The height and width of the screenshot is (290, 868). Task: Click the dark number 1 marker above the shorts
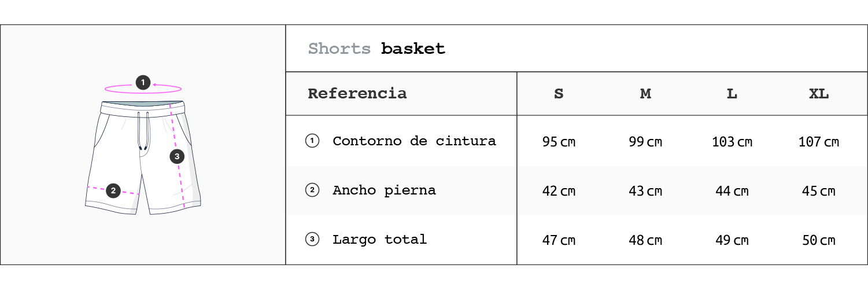coord(143,83)
